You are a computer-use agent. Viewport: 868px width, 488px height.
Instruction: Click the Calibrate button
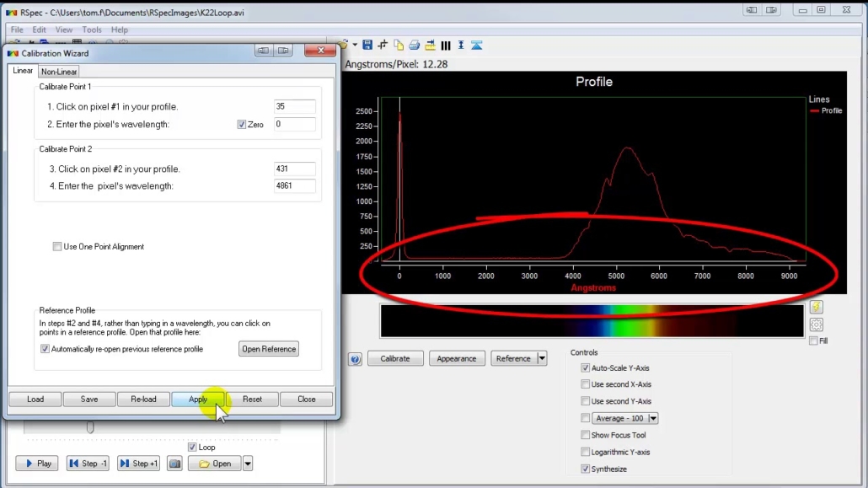[x=395, y=358]
